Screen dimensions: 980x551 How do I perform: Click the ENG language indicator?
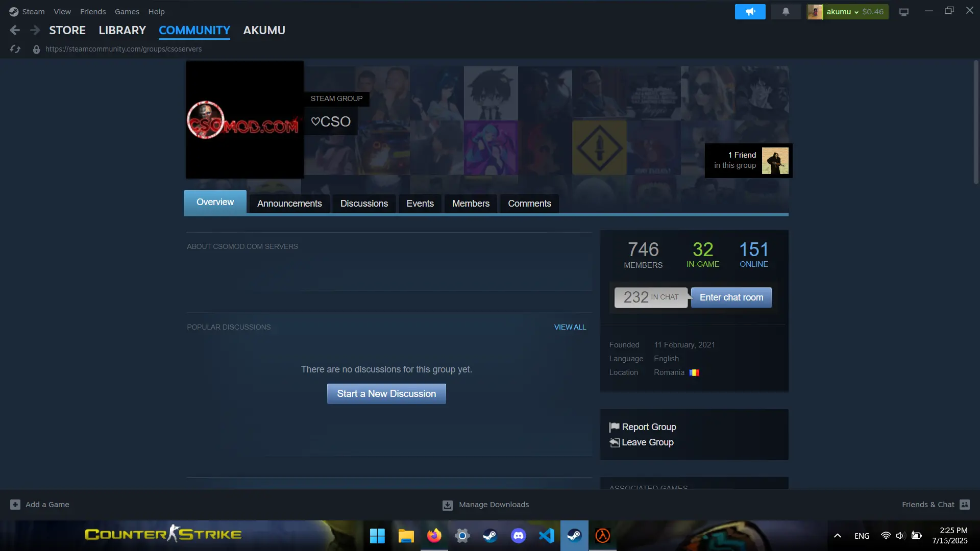click(x=862, y=536)
